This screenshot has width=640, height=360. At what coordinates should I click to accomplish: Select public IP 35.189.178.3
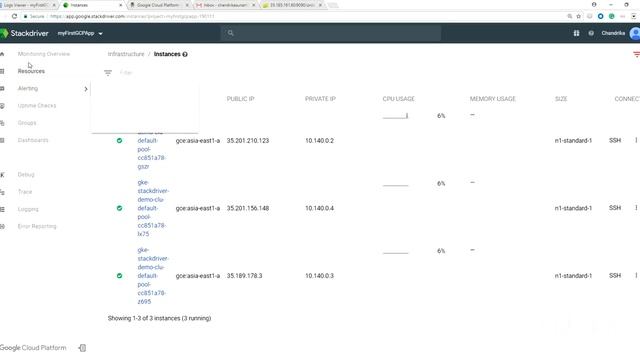(x=244, y=276)
